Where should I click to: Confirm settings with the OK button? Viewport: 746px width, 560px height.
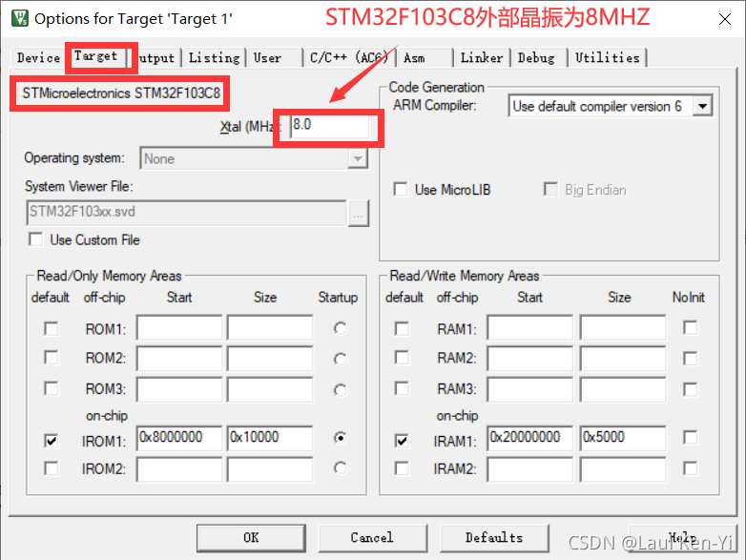point(251,538)
